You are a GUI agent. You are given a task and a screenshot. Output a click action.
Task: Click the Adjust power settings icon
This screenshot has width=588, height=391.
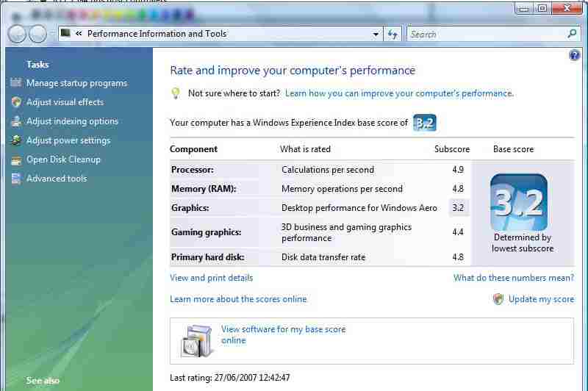click(16, 140)
